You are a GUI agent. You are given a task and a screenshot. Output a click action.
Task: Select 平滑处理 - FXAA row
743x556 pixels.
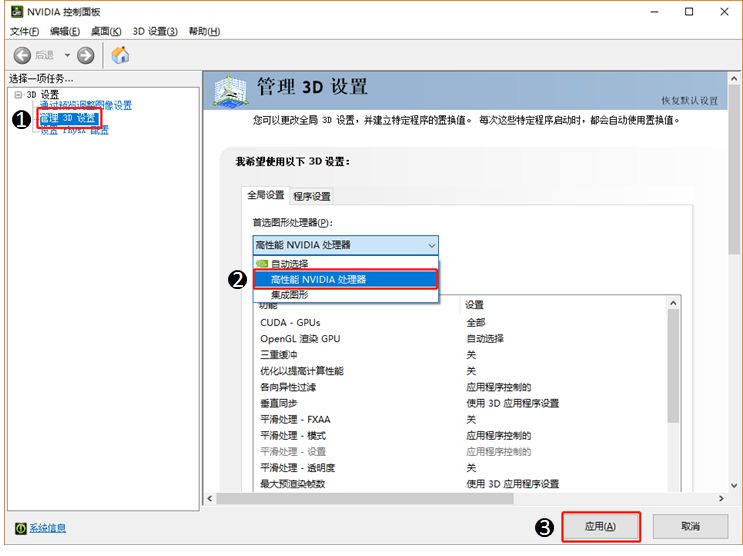point(460,419)
